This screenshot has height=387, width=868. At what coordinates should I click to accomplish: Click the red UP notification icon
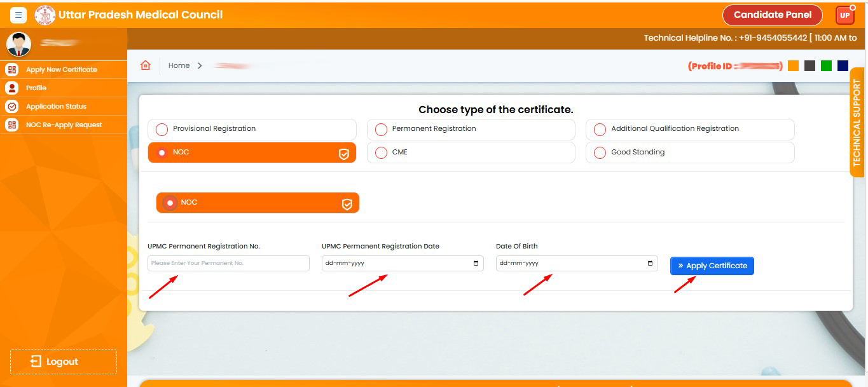844,15
